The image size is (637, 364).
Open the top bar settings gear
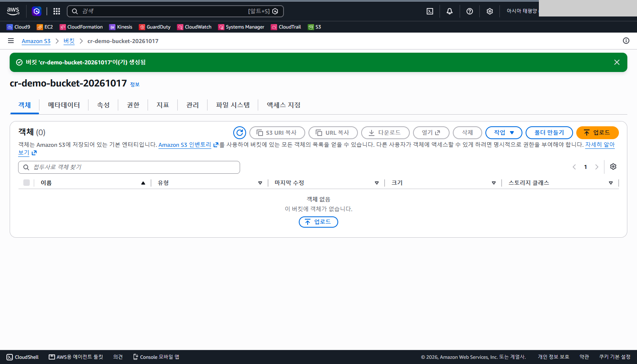[x=490, y=11]
